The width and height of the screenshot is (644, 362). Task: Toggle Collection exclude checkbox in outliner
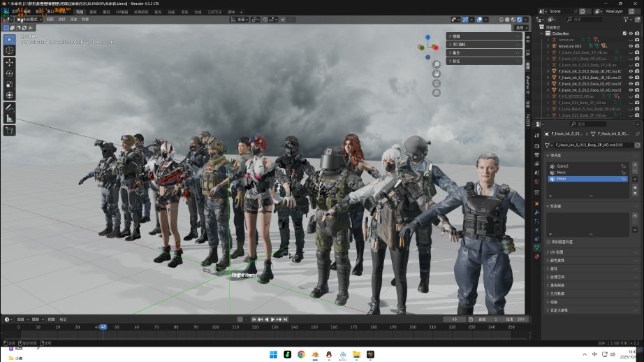tap(624, 34)
